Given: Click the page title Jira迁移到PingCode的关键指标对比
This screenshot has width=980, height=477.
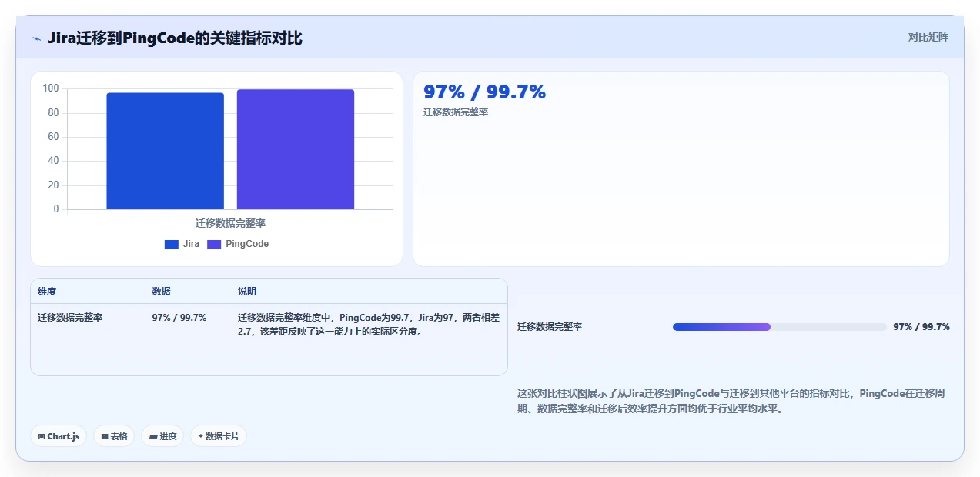Looking at the screenshot, I should click(175, 38).
